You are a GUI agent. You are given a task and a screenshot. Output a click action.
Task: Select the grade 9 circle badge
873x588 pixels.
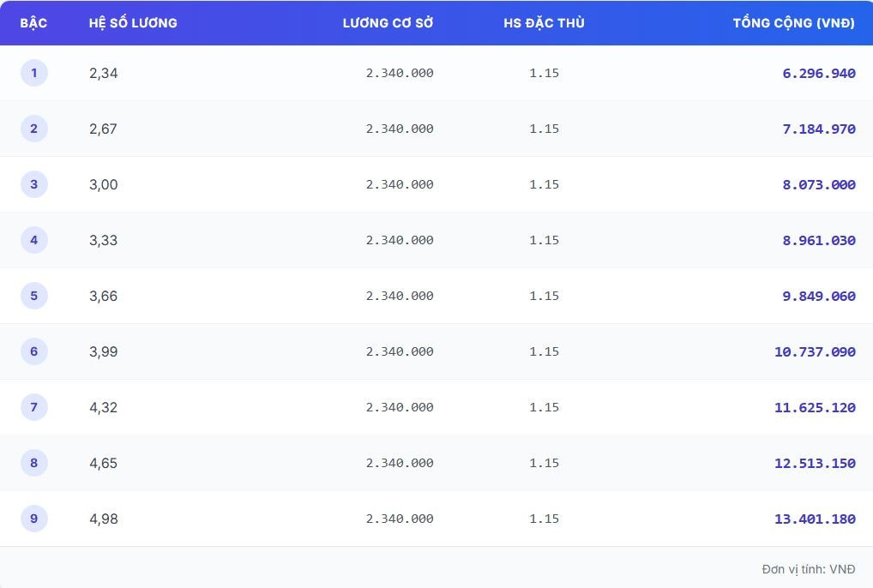(34, 519)
